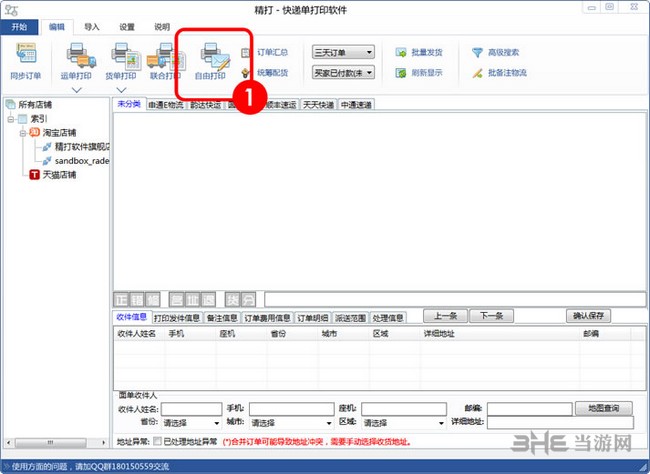Collapse the 索引 tree node

[x=11, y=119]
